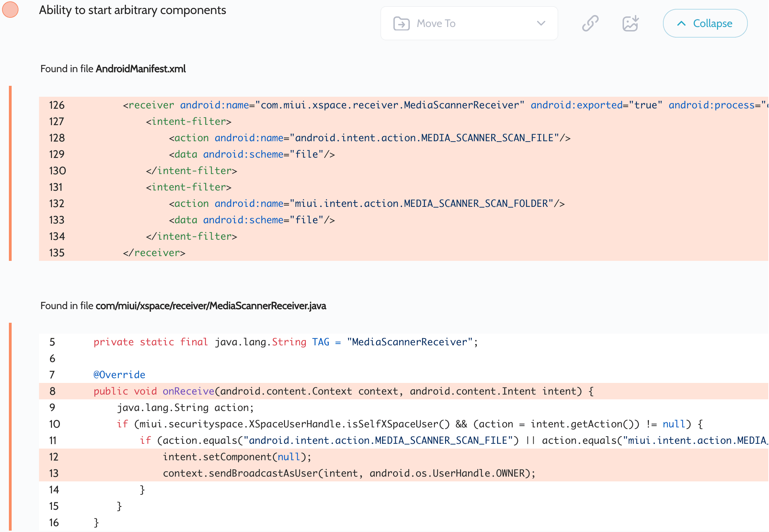The image size is (769, 532).
Task: Click the save image download icon
Action: [x=630, y=23]
